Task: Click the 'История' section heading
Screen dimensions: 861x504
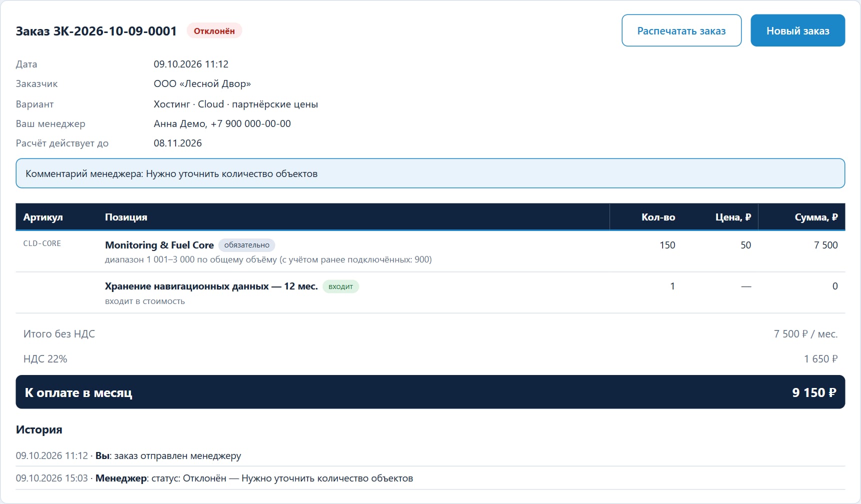Action: (39, 429)
